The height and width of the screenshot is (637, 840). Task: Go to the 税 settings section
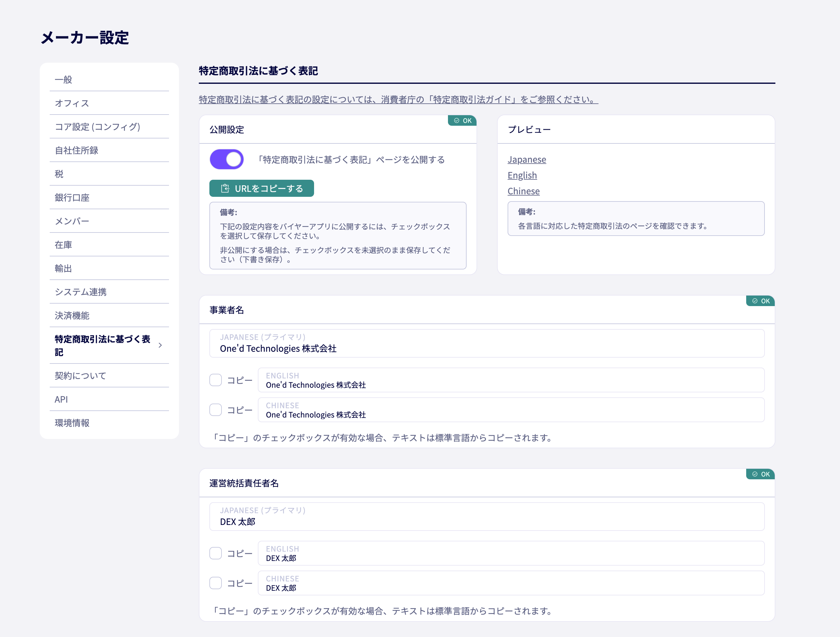click(109, 174)
